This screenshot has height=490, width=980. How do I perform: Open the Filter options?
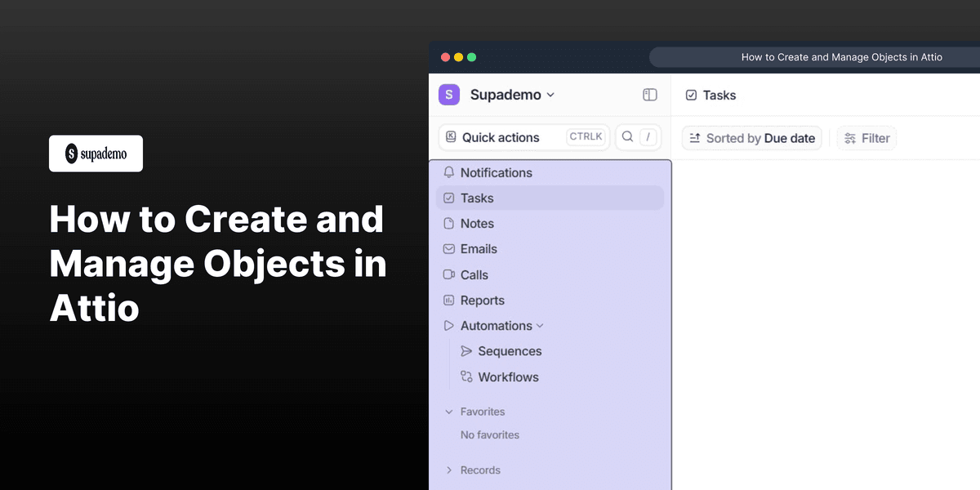(x=866, y=138)
